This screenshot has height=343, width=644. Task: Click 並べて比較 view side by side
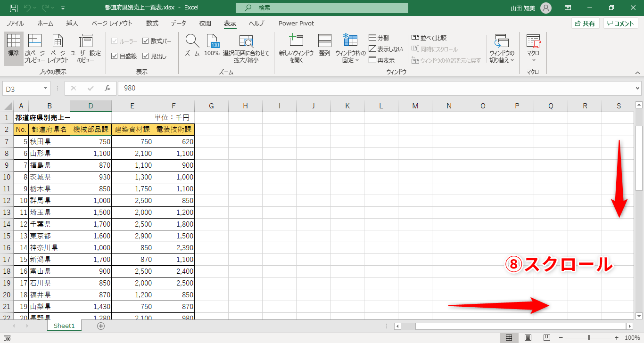(429, 38)
